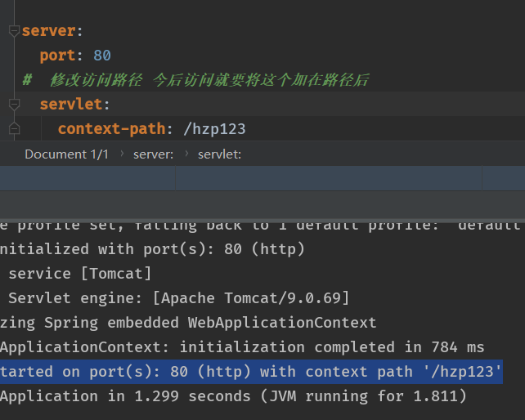Viewport: 525px width, 420px height.
Task: Click the '1.299 seconds' startup log line
Action: coord(233,396)
